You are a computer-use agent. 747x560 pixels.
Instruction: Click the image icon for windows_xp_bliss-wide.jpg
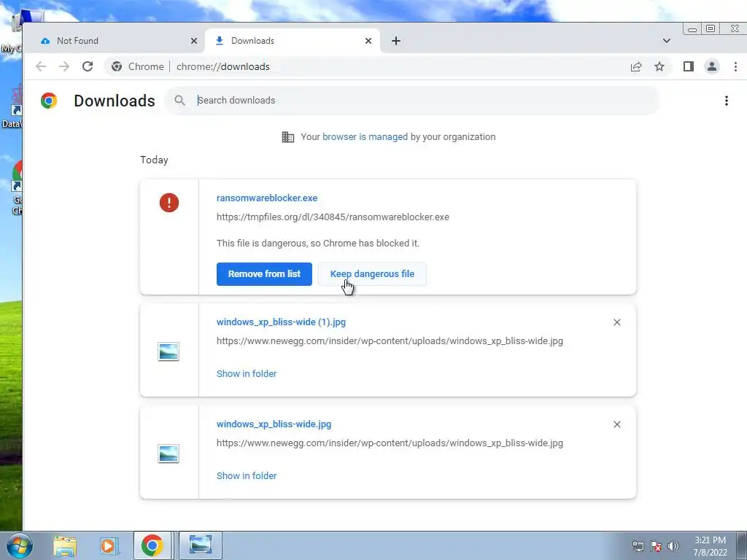[169, 454]
